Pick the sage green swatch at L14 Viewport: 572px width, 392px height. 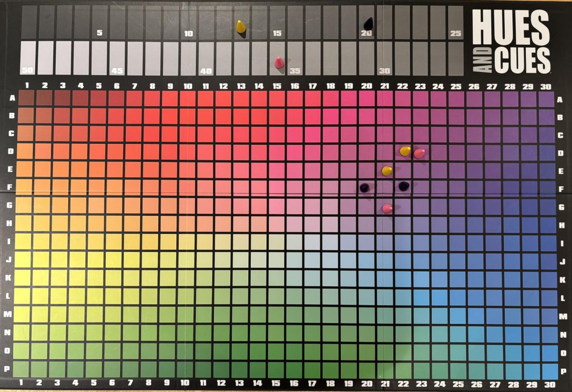(x=259, y=296)
